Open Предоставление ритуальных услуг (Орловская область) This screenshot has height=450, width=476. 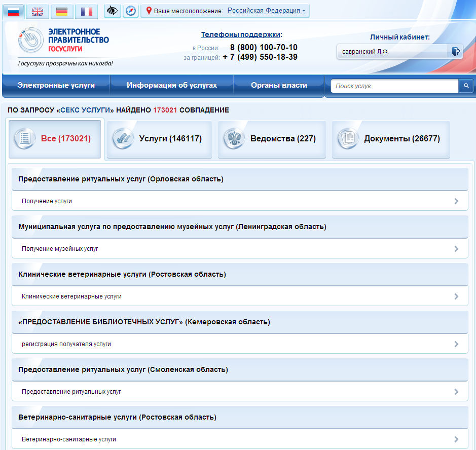121,179
